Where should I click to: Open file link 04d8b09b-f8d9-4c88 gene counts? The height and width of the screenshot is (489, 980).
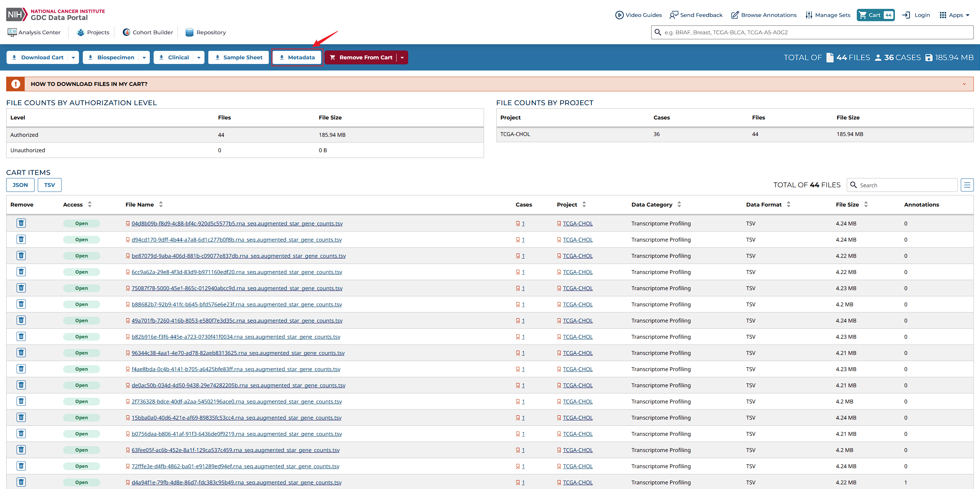(237, 223)
